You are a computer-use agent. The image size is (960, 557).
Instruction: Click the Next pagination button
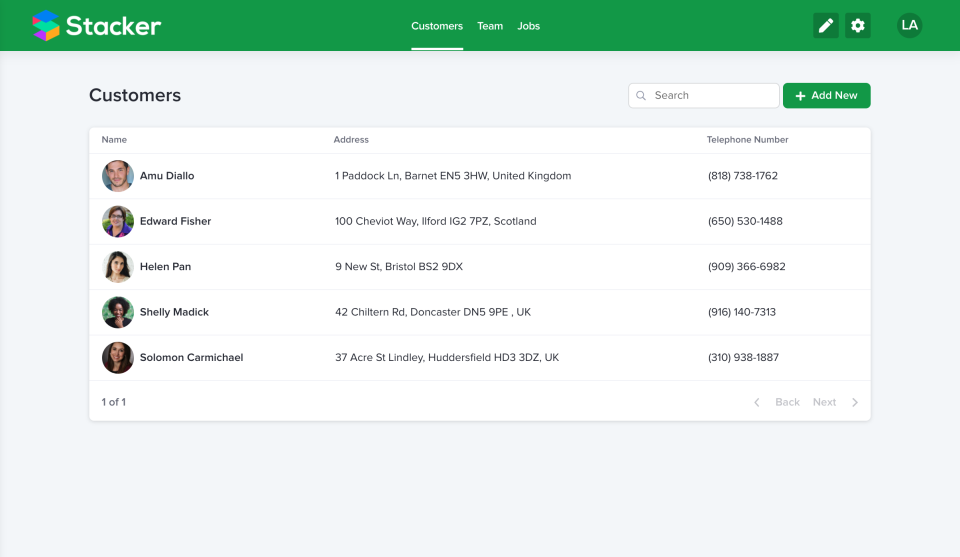[824, 402]
